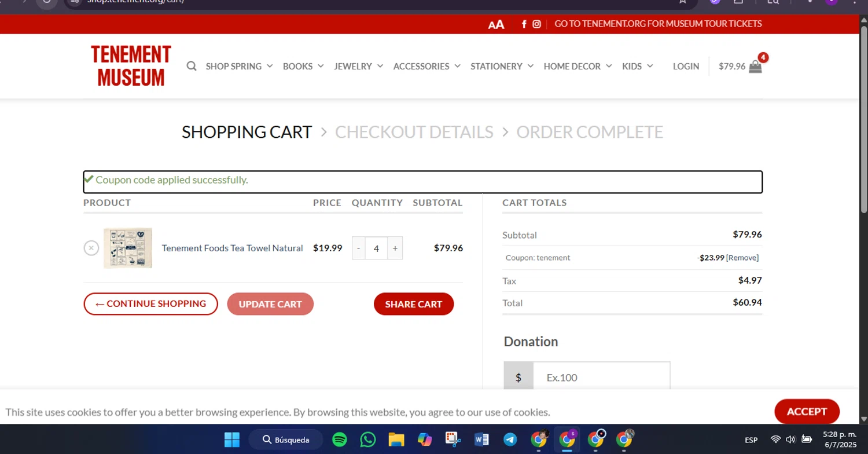Open WhatsApp from the taskbar
Image resolution: width=868 pixels, height=454 pixels.
point(368,440)
